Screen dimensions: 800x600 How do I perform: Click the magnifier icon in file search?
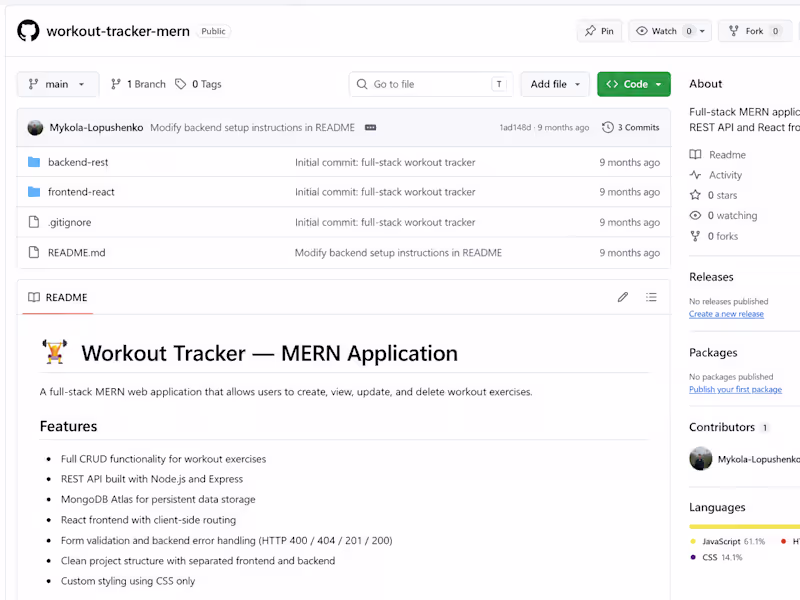(362, 84)
